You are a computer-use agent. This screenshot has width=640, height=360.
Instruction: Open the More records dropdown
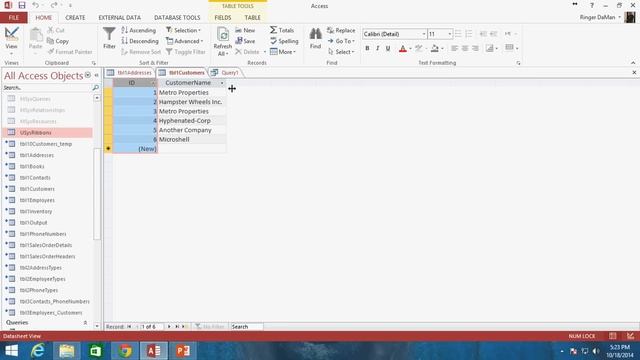click(282, 52)
